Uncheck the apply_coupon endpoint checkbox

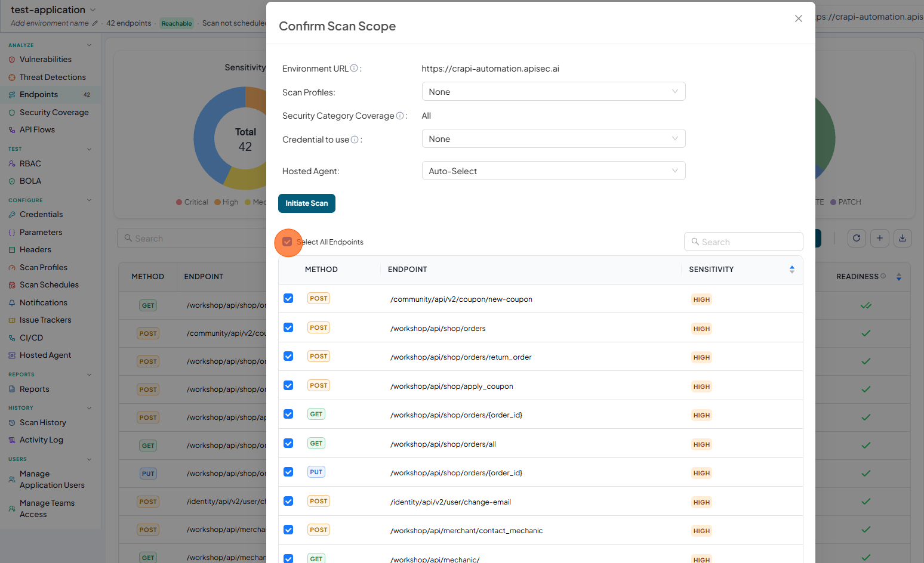(288, 385)
